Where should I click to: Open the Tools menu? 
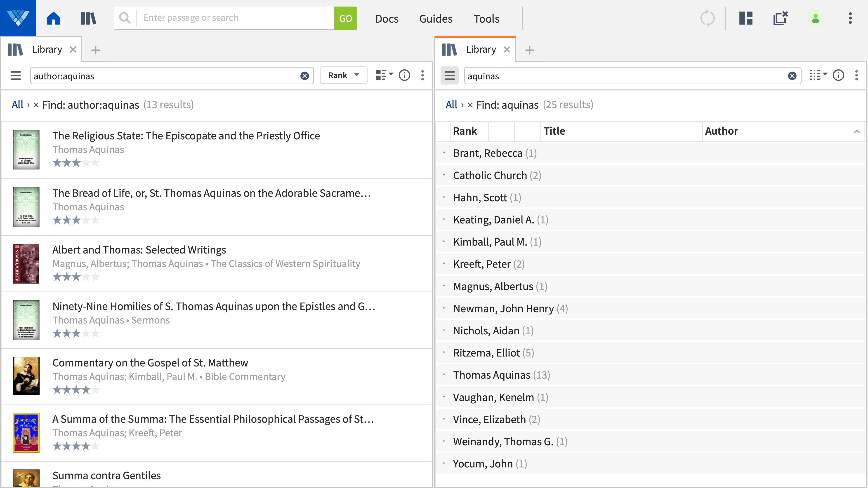(x=487, y=19)
